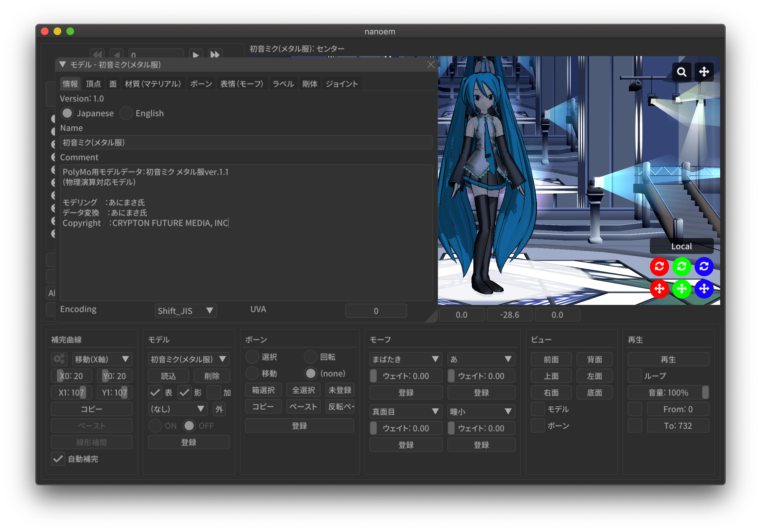
Task: Click the white move-camera arrows icon
Action: point(704,72)
